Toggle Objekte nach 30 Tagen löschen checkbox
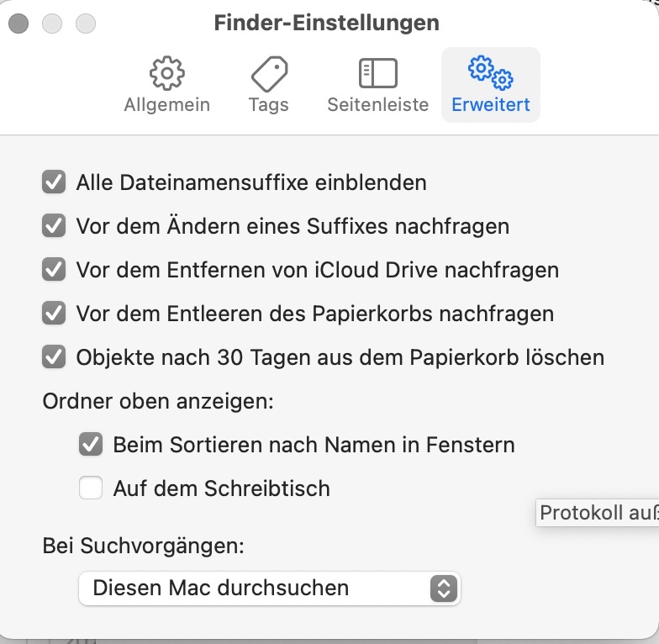659x644 pixels. point(54,357)
